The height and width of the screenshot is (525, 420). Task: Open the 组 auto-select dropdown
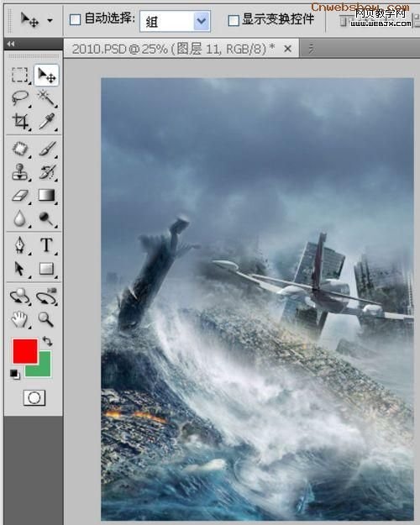coord(175,21)
